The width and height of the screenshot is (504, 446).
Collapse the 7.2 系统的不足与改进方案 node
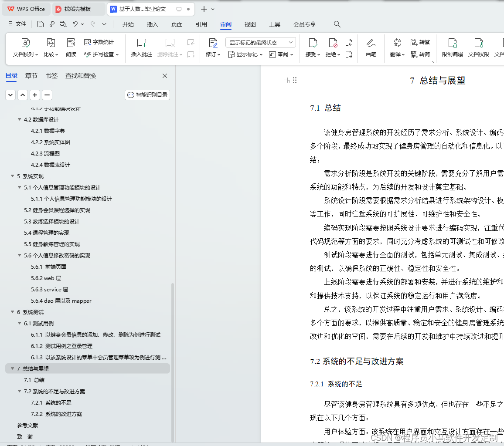(20, 391)
